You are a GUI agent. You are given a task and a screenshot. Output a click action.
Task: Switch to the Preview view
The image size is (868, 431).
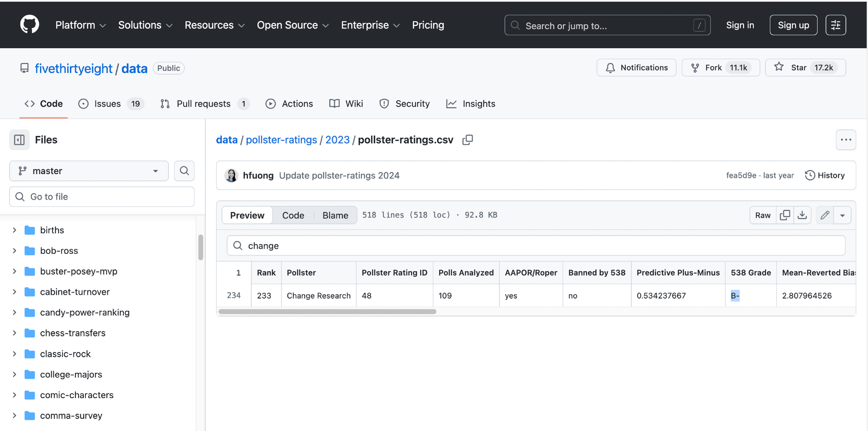click(x=247, y=215)
